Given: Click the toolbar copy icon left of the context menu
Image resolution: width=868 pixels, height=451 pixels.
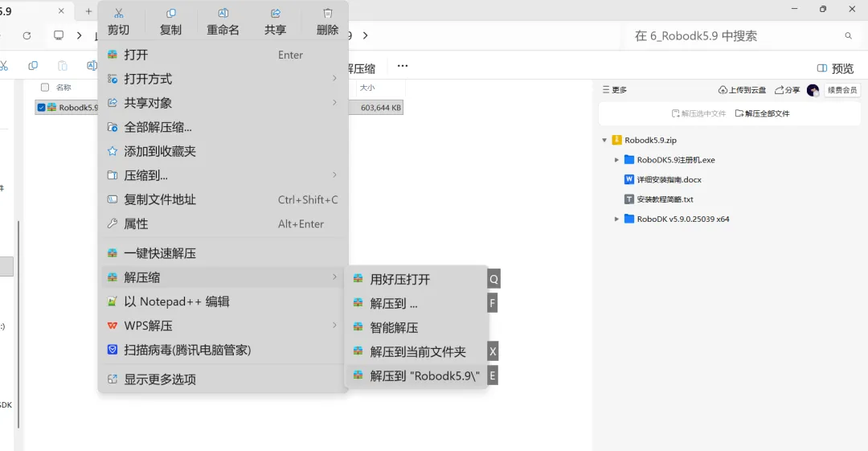Looking at the screenshot, I should (33, 66).
